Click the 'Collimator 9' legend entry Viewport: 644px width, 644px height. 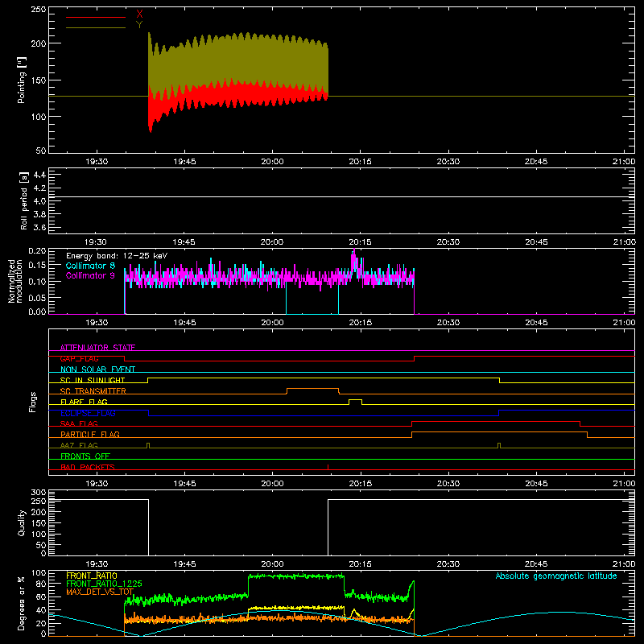click(90, 275)
